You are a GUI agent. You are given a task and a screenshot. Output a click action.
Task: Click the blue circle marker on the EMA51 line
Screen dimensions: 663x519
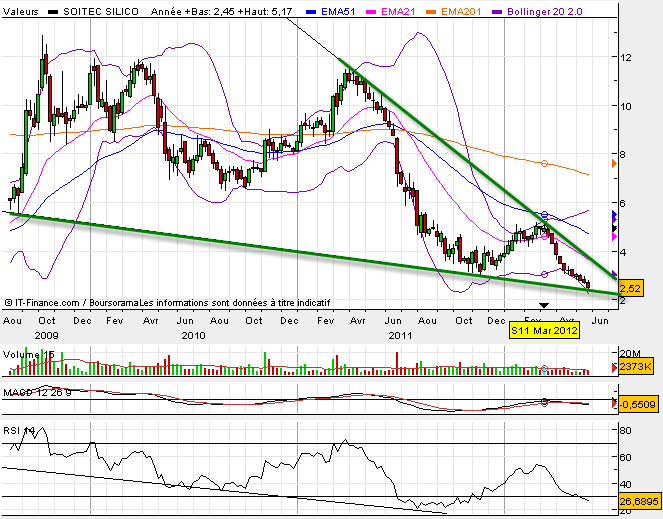pyautogui.click(x=544, y=215)
